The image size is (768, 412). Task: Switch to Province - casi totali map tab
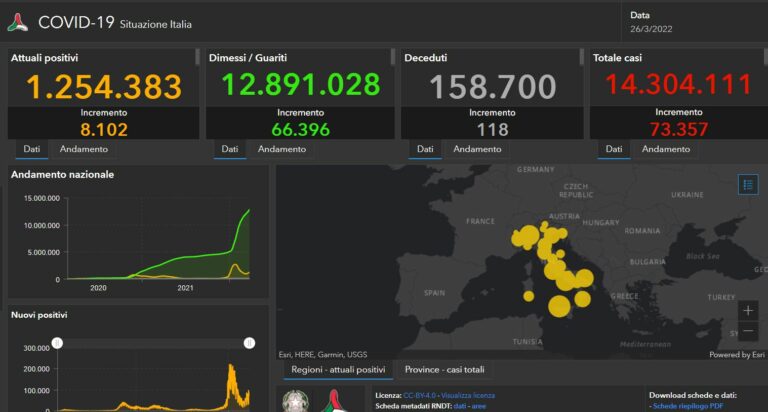(445, 370)
